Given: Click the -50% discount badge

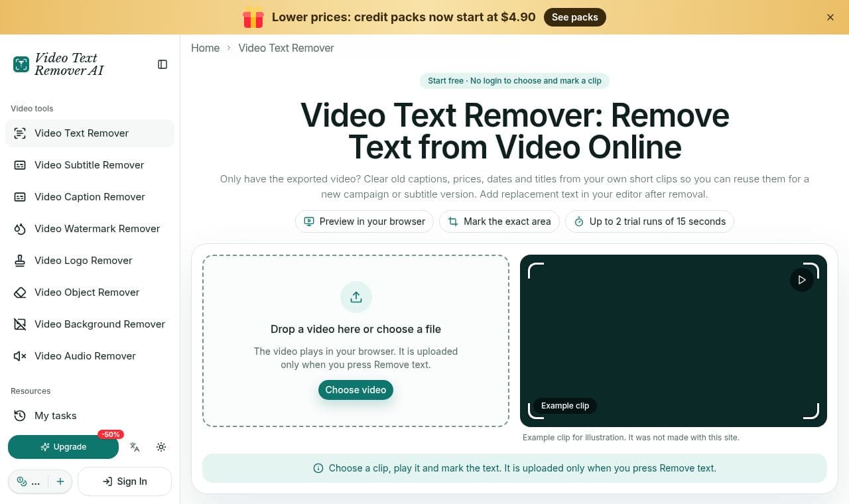Looking at the screenshot, I should (111, 434).
